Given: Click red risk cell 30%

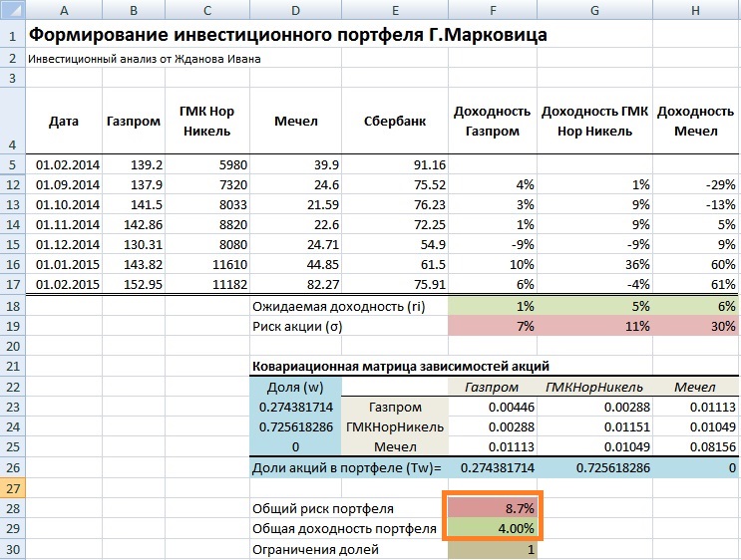Looking at the screenshot, I should 696,326.
